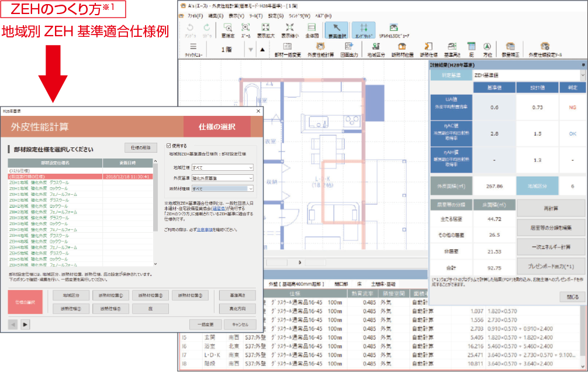Click the Undo (アンドゥ) toolbar icon
The image size is (588, 372).
190,30
